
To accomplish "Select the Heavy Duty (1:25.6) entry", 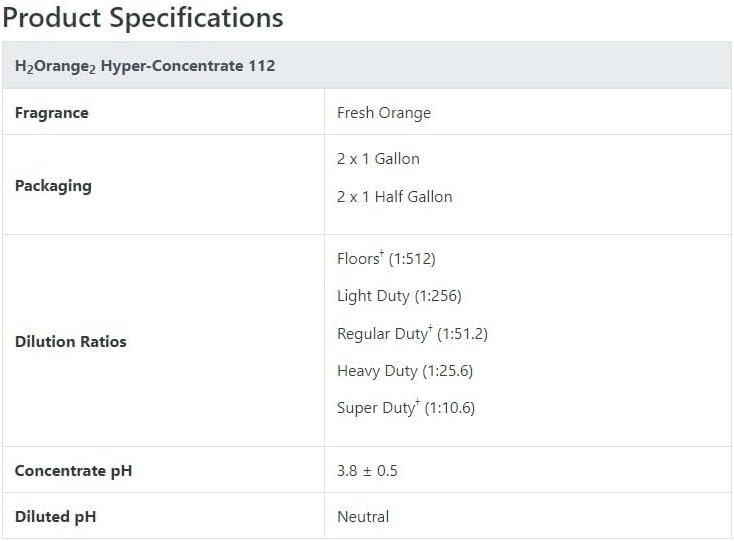I will (x=405, y=371).
